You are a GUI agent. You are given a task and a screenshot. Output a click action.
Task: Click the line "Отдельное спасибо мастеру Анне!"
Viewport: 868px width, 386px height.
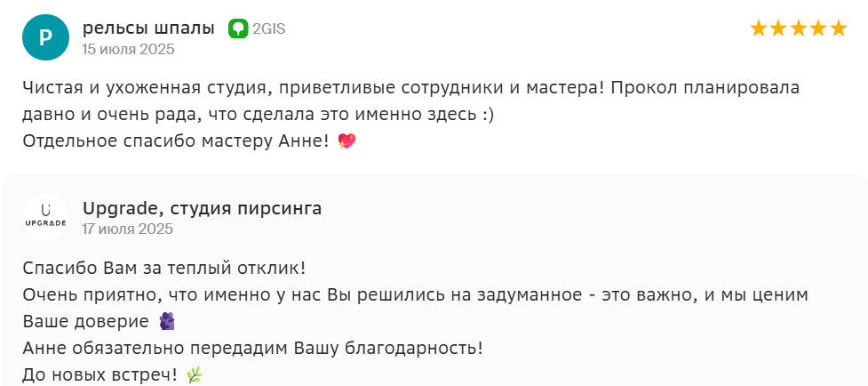coord(176,141)
